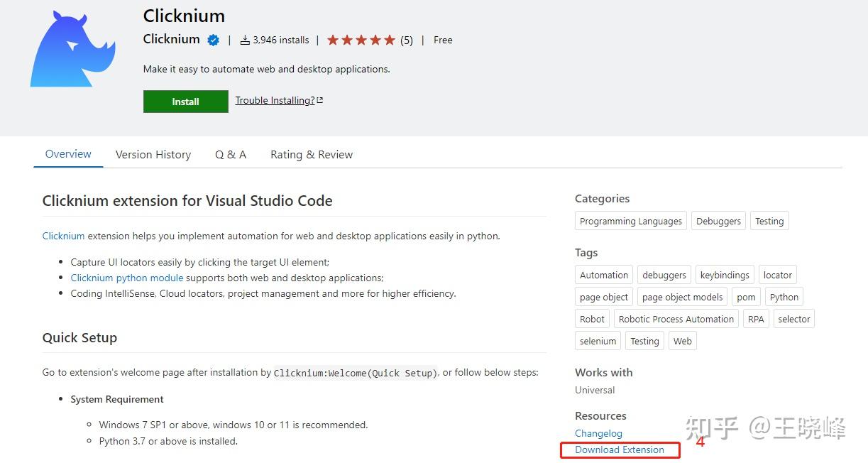
Task: Follow the Clicknium python module link
Action: pos(127,278)
